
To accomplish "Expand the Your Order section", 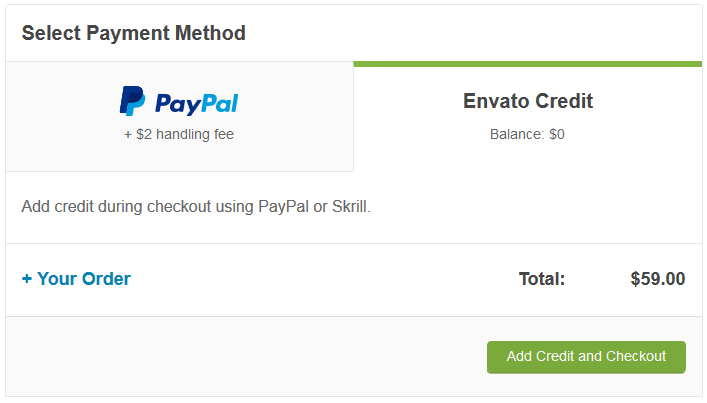I will point(76,279).
